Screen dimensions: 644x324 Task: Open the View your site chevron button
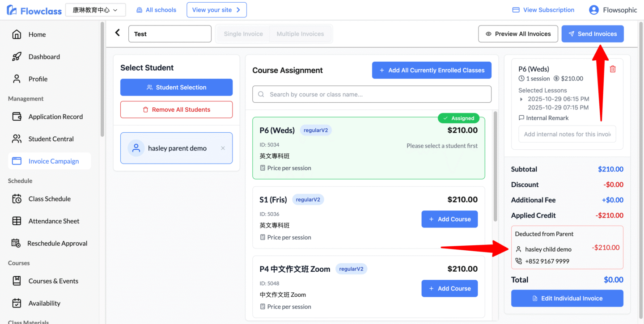click(216, 10)
